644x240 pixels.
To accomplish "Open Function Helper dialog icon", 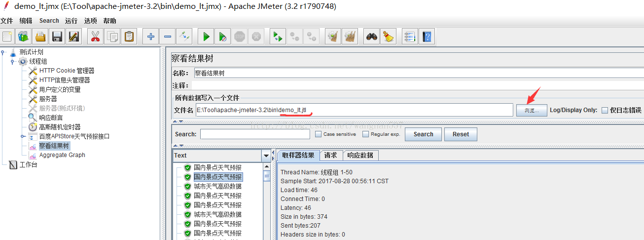I will pos(410,37).
